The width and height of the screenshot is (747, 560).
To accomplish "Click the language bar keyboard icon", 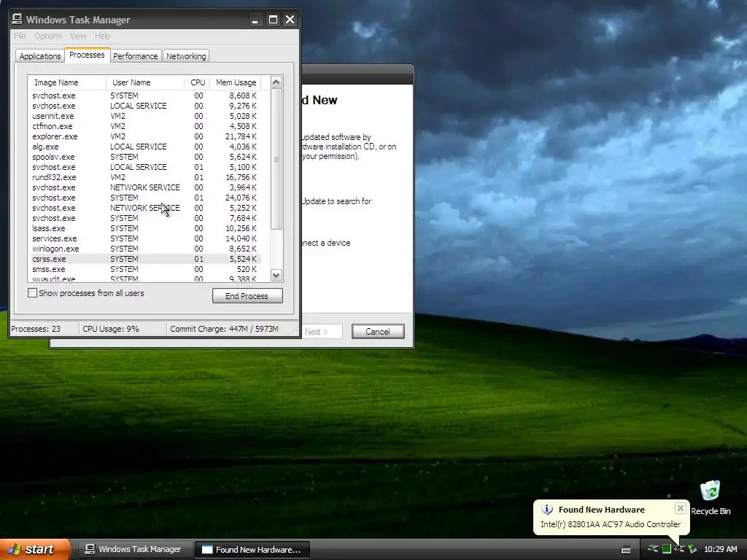I will click(x=626, y=550).
